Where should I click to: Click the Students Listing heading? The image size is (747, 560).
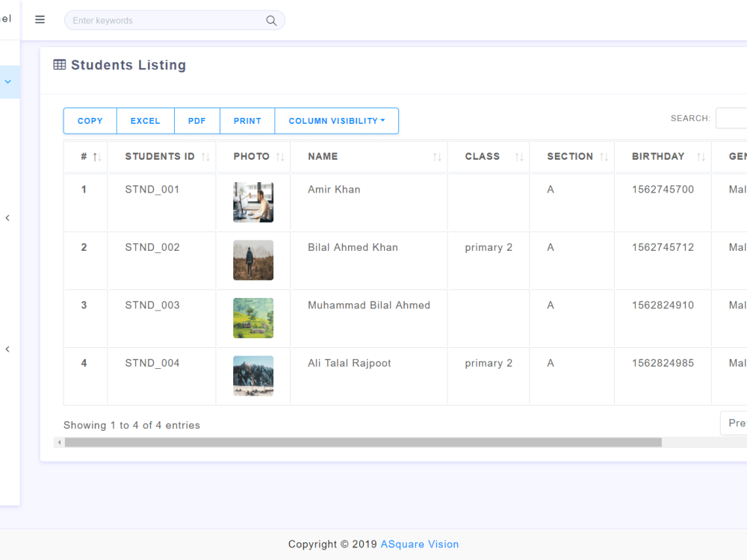point(128,65)
